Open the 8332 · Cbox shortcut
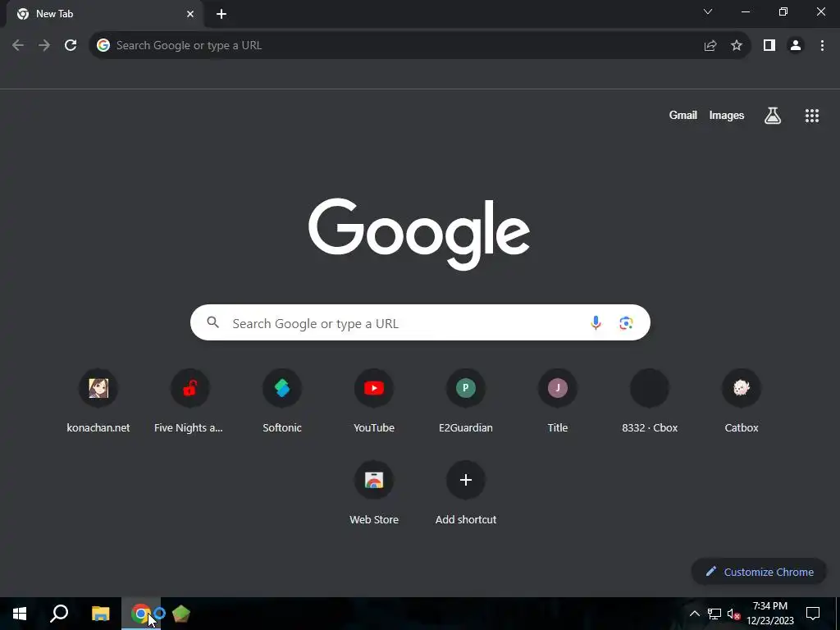 tap(650, 400)
